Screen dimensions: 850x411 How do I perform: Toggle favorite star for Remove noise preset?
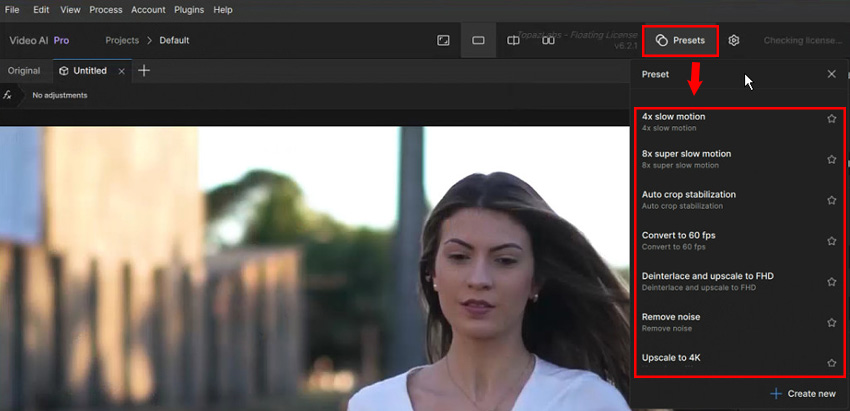(831, 322)
